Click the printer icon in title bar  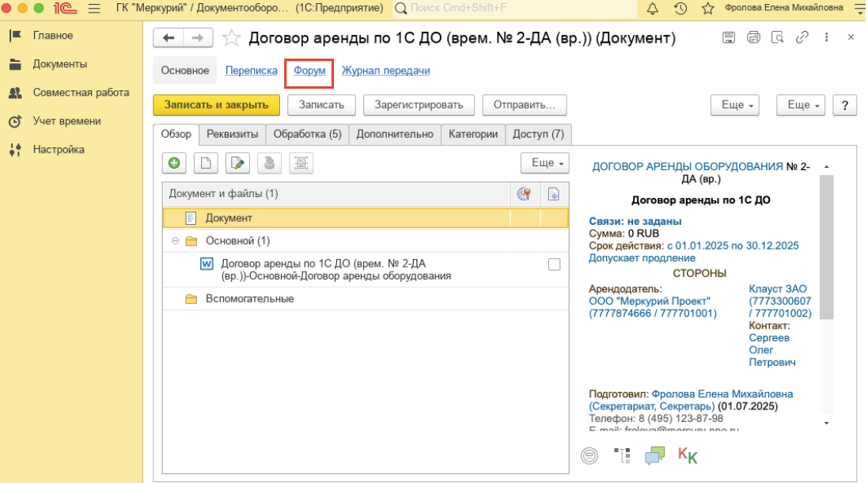(x=753, y=38)
